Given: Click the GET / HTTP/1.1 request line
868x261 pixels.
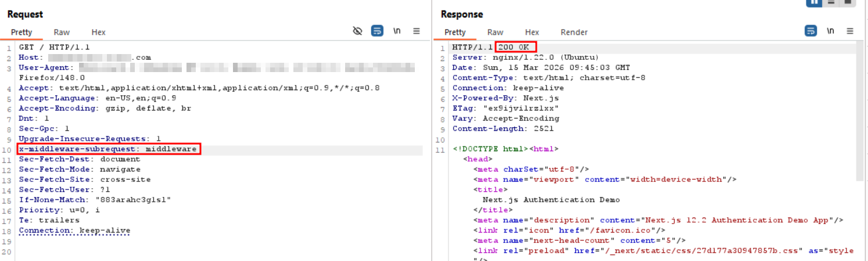Looking at the screenshot, I should click(x=54, y=47).
